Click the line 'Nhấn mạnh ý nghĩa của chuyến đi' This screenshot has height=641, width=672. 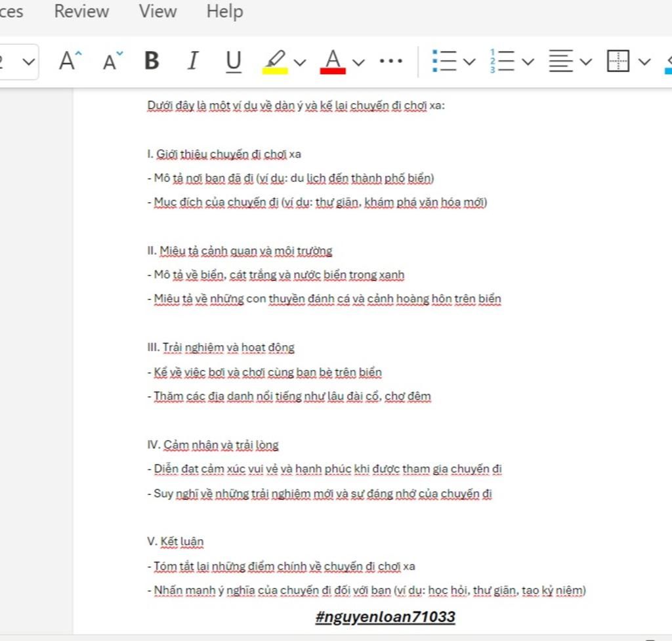coord(366,590)
